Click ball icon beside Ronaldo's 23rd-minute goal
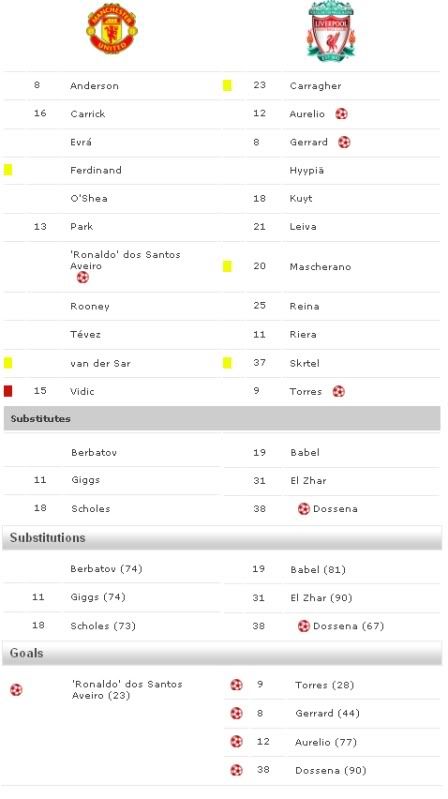This screenshot has width=448, height=799. coord(16,690)
